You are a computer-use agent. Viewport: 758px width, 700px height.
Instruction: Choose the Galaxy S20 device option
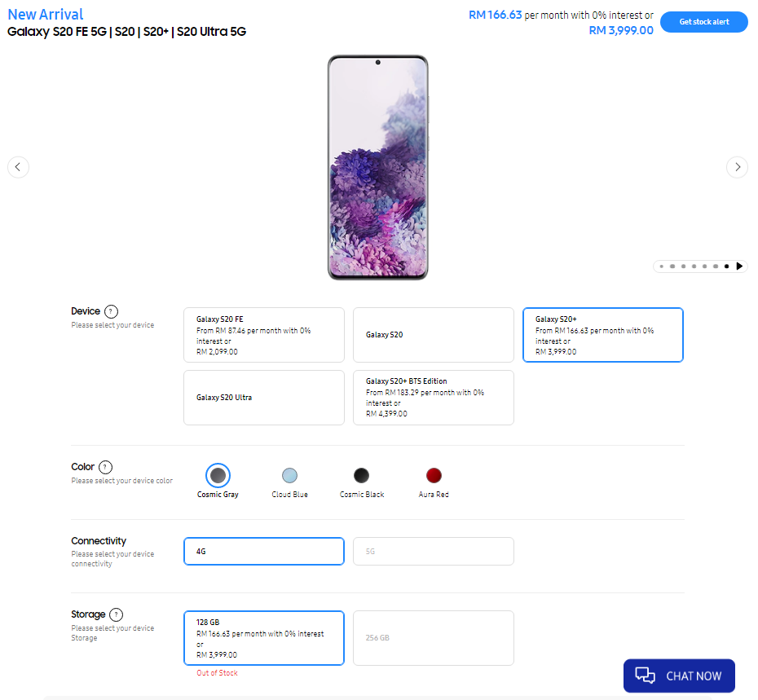point(433,335)
